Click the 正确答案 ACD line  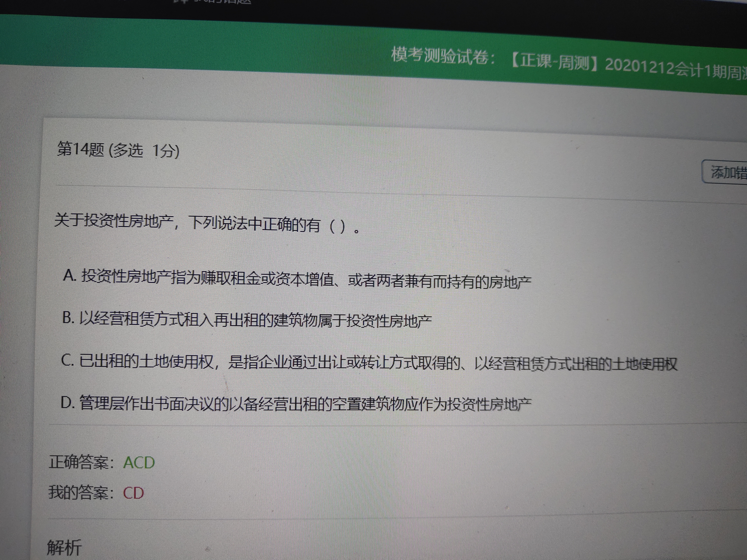click(102, 462)
